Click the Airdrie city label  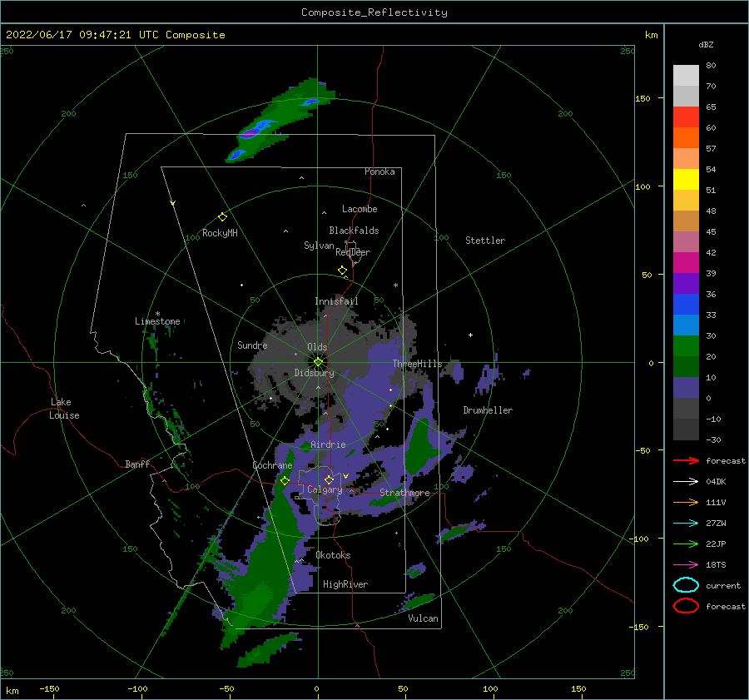(328, 444)
